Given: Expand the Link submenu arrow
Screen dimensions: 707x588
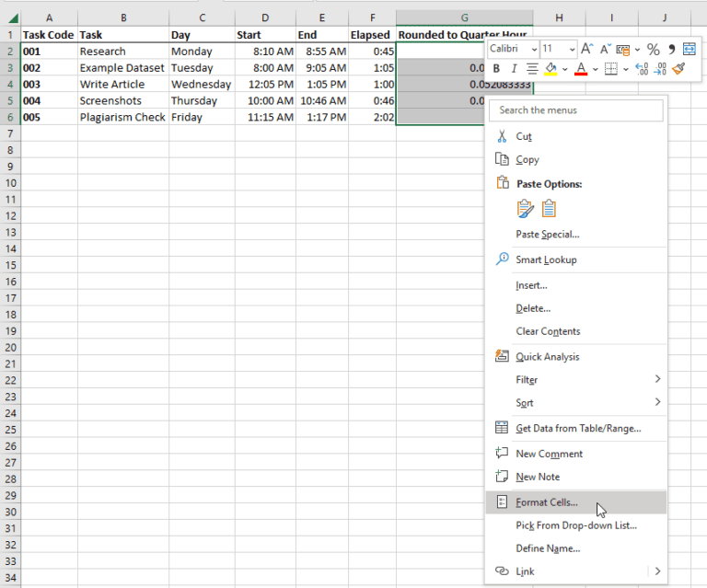Looking at the screenshot, I should point(657,571).
